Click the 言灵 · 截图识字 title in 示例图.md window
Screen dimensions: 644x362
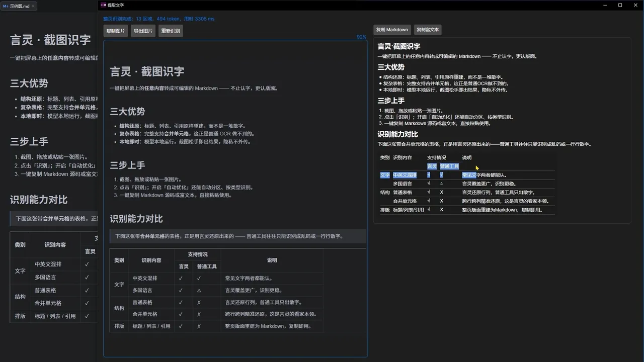50,40
